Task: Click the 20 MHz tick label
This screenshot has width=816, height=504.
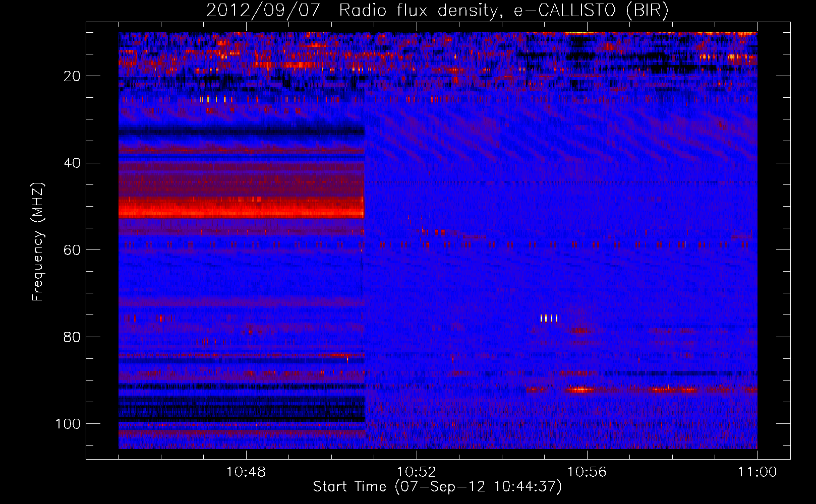Action: coord(73,76)
